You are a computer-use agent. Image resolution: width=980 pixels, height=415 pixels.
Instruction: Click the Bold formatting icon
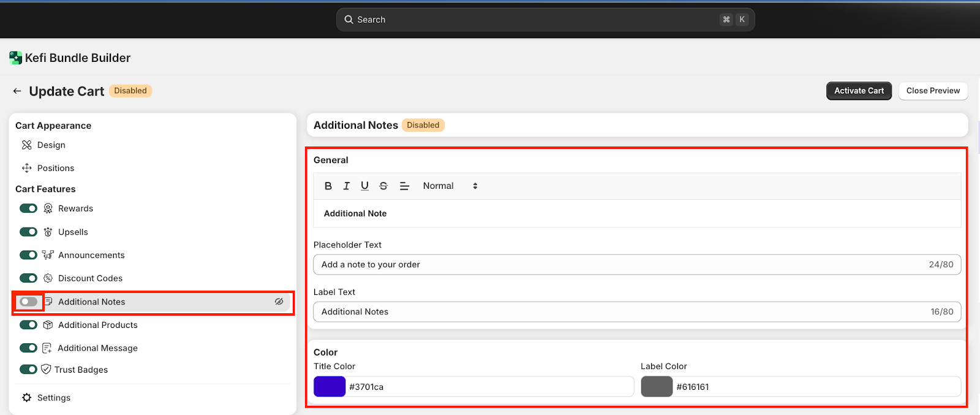point(328,186)
